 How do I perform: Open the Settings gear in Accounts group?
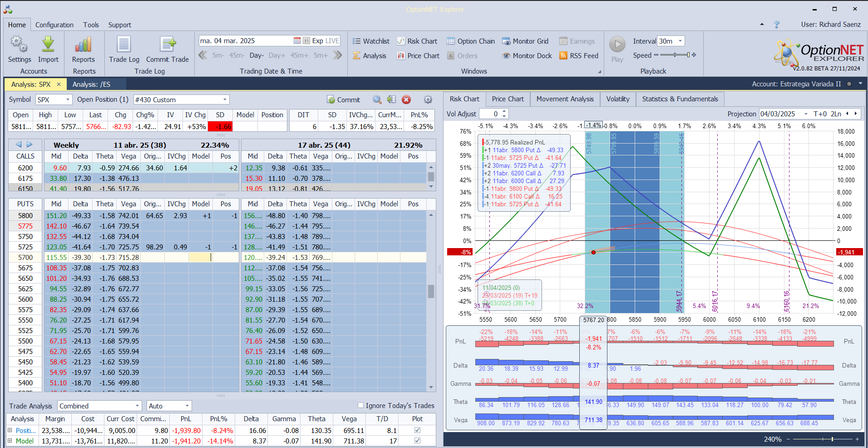tap(19, 45)
